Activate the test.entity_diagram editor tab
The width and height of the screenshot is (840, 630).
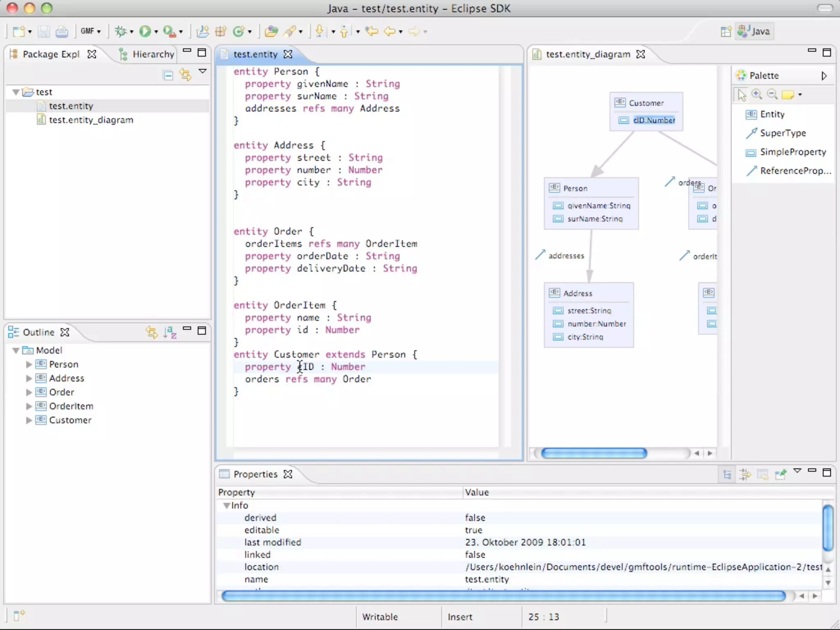tap(587, 54)
